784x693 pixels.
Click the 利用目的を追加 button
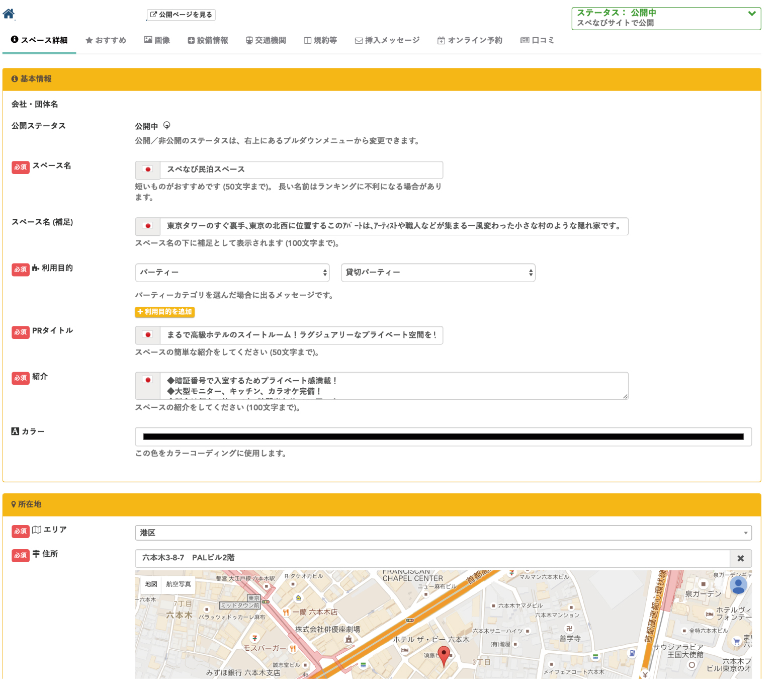pos(164,312)
